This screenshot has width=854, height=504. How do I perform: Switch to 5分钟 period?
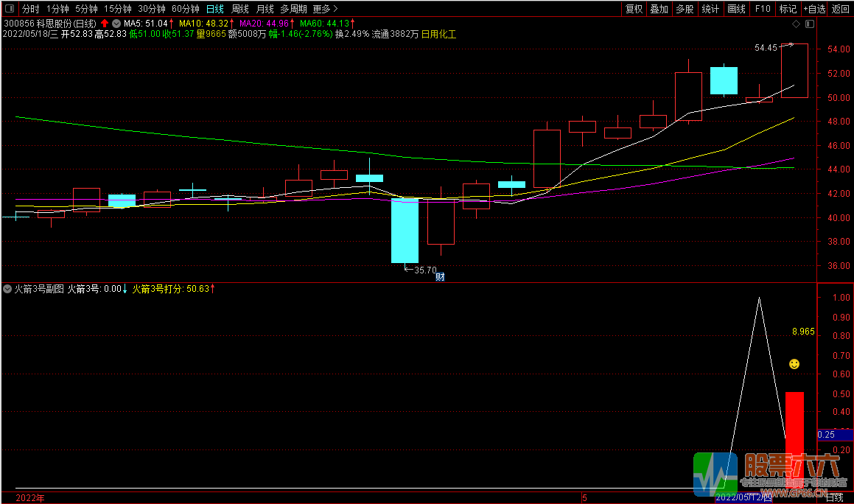pos(86,9)
